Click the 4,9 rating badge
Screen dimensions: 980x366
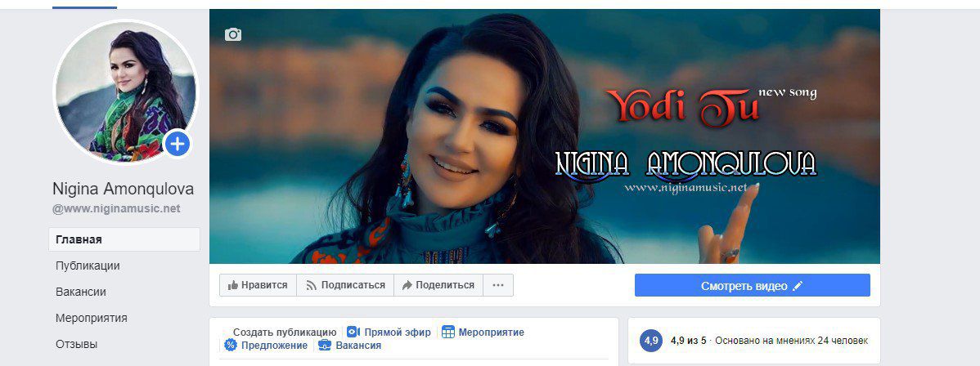650,341
